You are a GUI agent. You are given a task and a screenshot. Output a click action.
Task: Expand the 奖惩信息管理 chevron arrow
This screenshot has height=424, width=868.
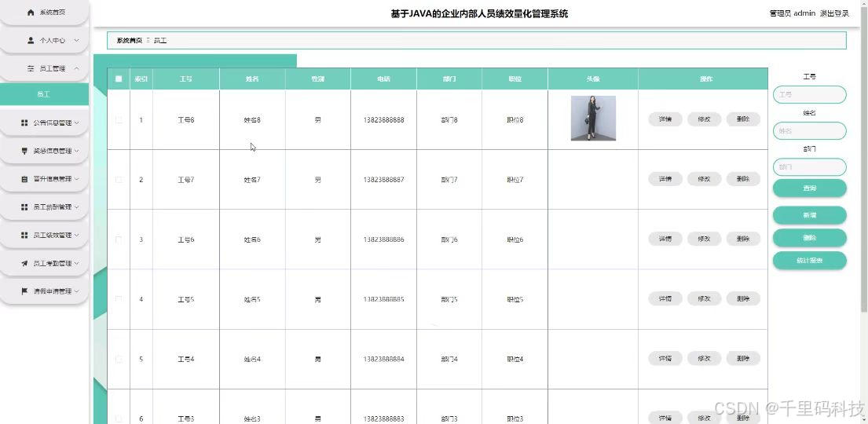point(76,151)
